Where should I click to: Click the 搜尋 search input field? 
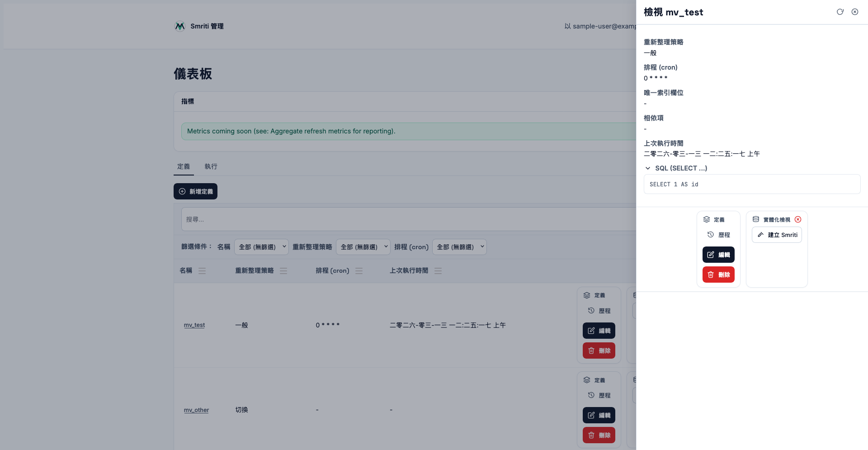pos(407,219)
